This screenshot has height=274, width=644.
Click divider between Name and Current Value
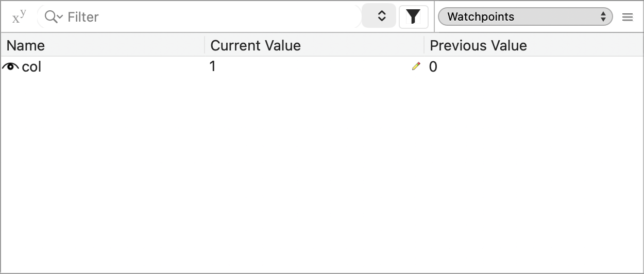(x=205, y=45)
